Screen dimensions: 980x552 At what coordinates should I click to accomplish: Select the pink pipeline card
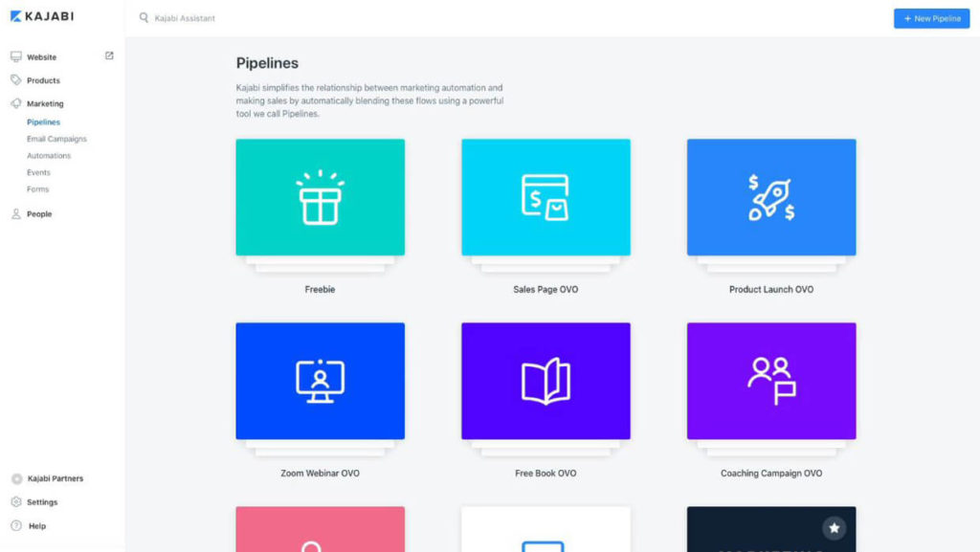pos(320,529)
